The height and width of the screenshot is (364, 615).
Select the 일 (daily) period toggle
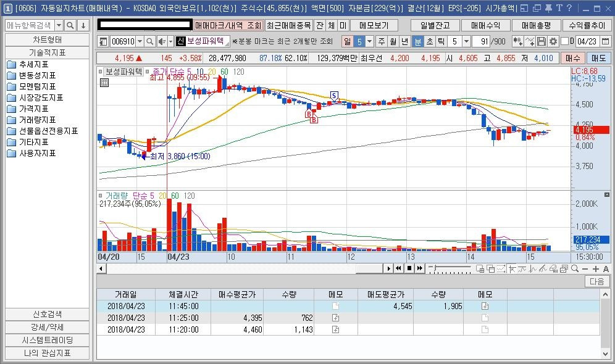[x=348, y=41]
